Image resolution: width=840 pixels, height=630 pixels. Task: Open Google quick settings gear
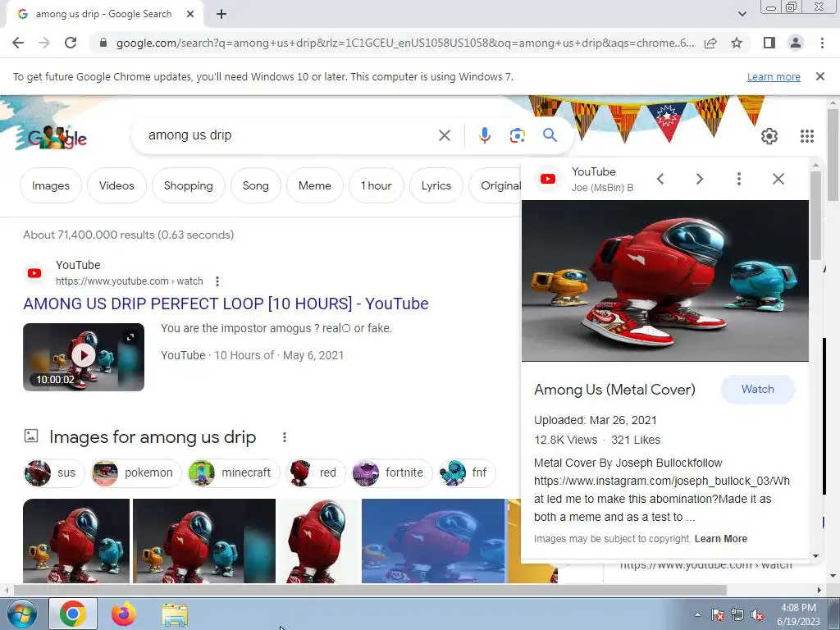point(769,136)
